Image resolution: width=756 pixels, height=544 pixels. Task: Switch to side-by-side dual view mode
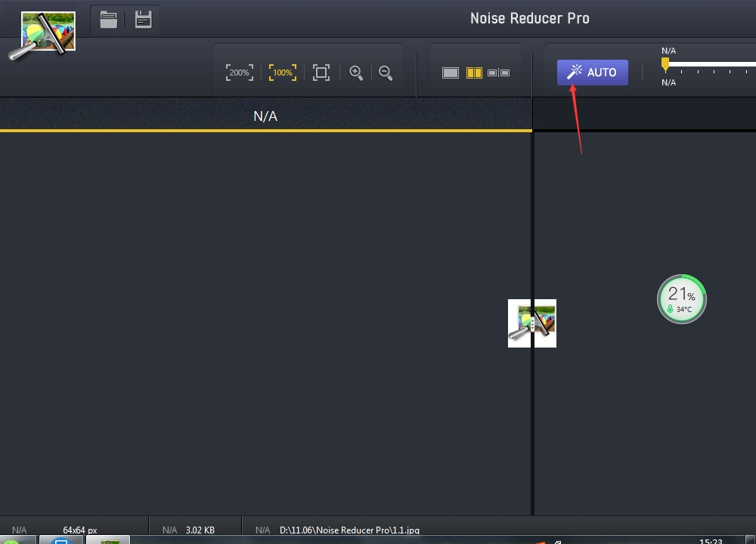[498, 73]
